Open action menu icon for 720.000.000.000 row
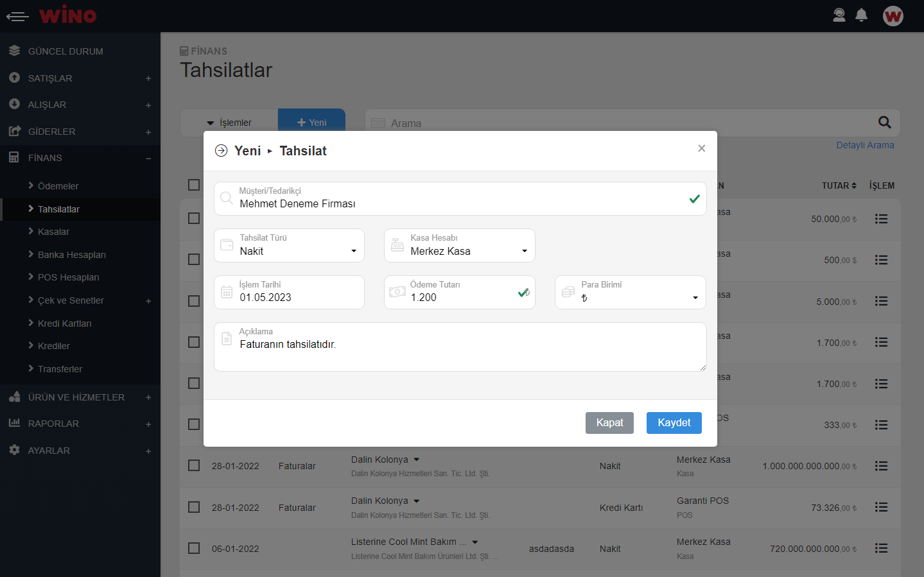924x577 pixels. coord(881,548)
